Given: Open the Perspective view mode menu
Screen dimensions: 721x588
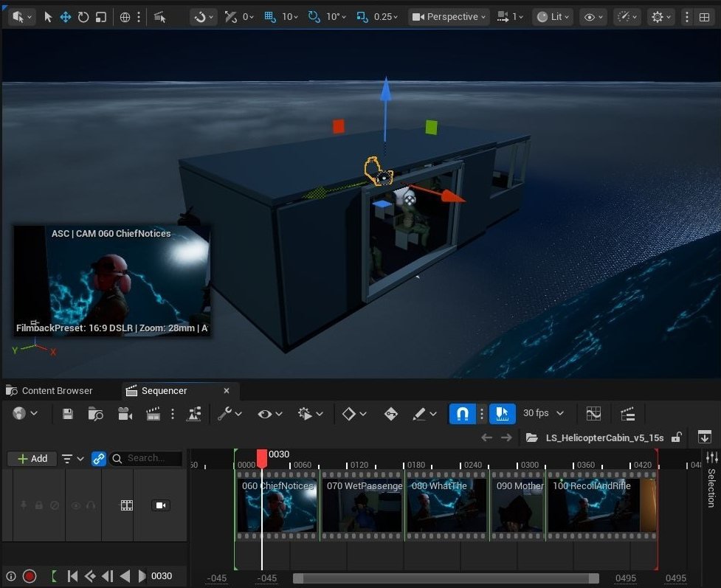Looking at the screenshot, I should 449,17.
